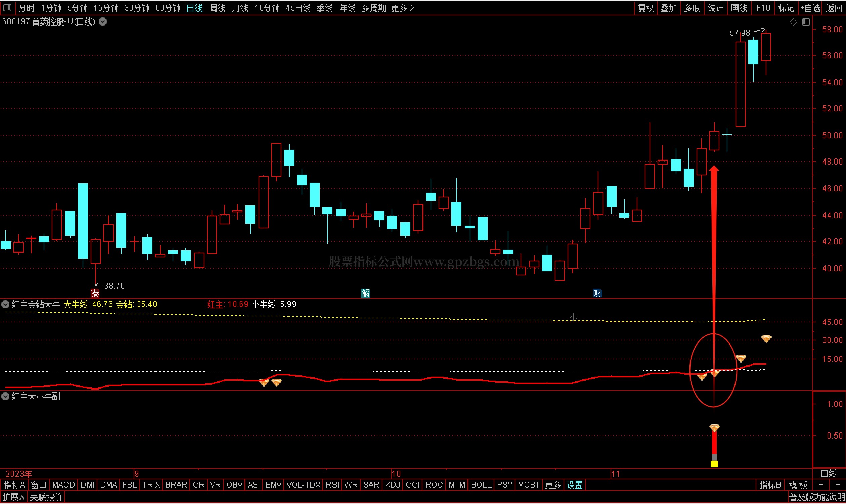Switch to 10分钟 period

[267, 8]
